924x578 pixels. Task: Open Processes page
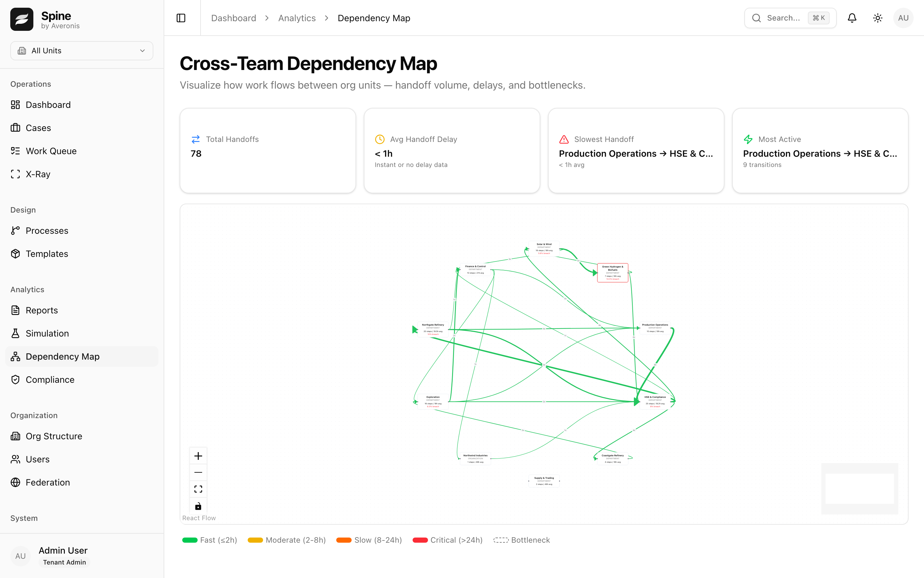[x=82, y=231]
